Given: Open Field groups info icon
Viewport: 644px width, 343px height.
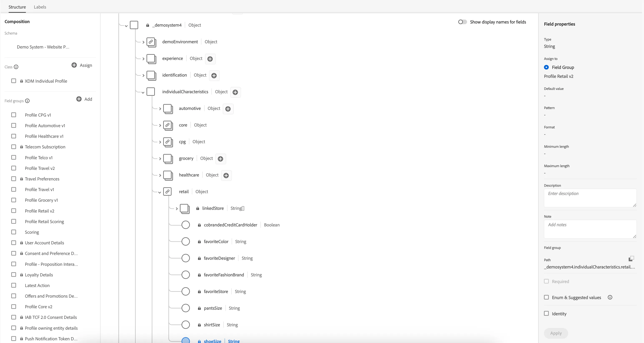Looking at the screenshot, I should coord(27,101).
